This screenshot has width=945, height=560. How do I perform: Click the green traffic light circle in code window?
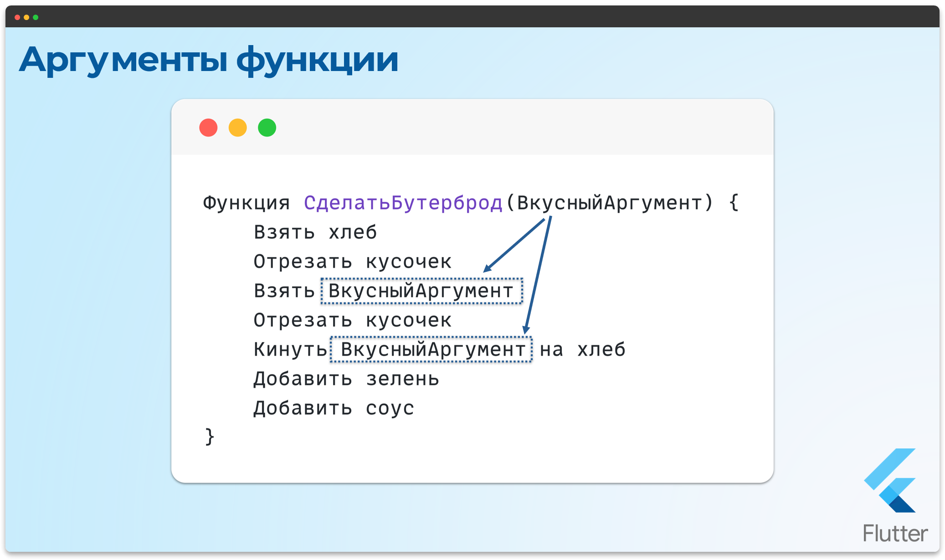(267, 128)
